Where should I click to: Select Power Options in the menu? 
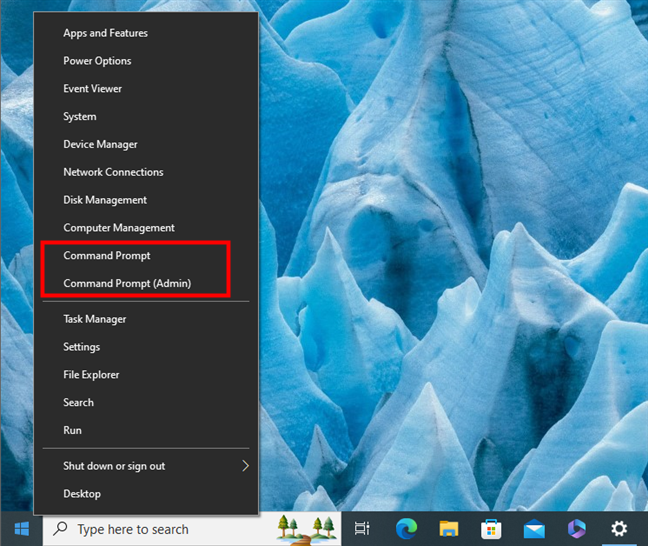click(146, 61)
